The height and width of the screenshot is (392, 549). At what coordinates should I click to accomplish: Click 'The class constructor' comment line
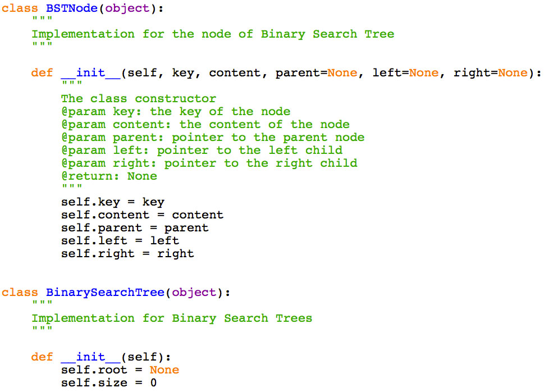click(138, 99)
